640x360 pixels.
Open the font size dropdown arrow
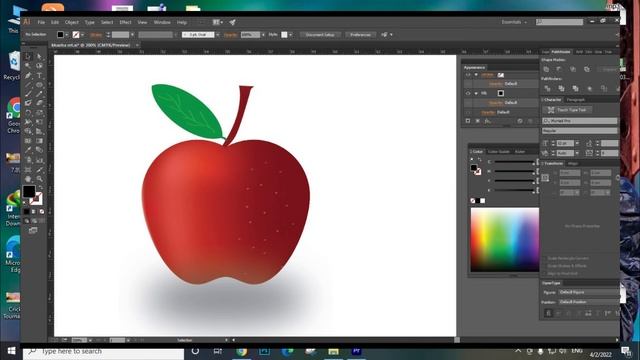click(x=577, y=143)
